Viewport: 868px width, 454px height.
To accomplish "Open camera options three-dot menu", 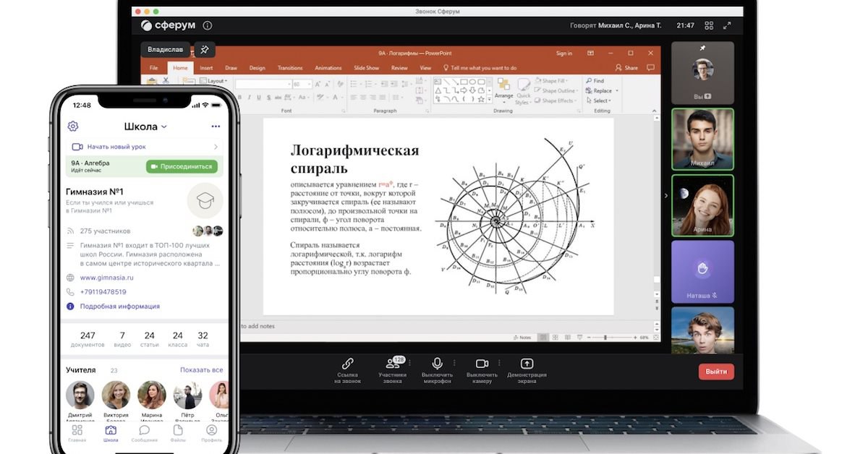I will pyautogui.click(x=499, y=363).
